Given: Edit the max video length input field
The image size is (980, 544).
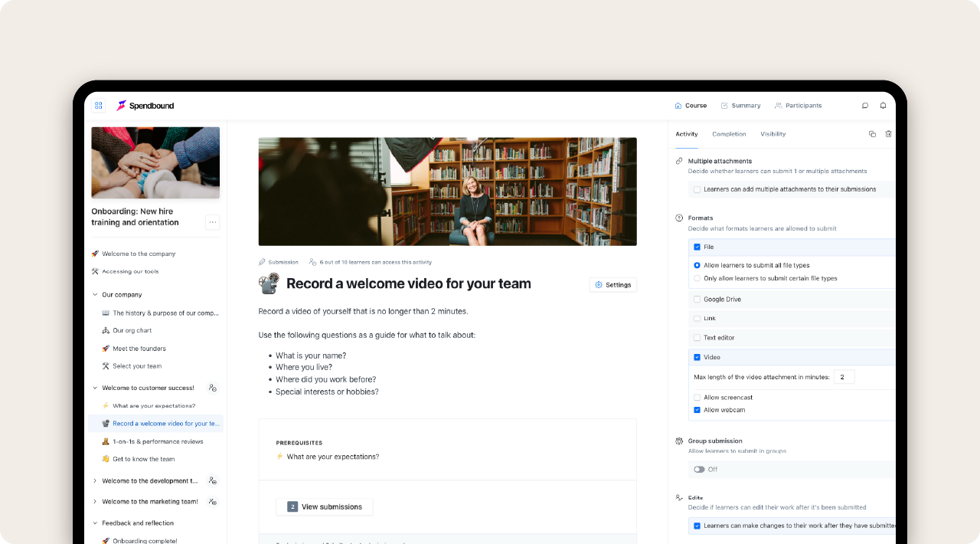Looking at the screenshot, I should coord(844,376).
